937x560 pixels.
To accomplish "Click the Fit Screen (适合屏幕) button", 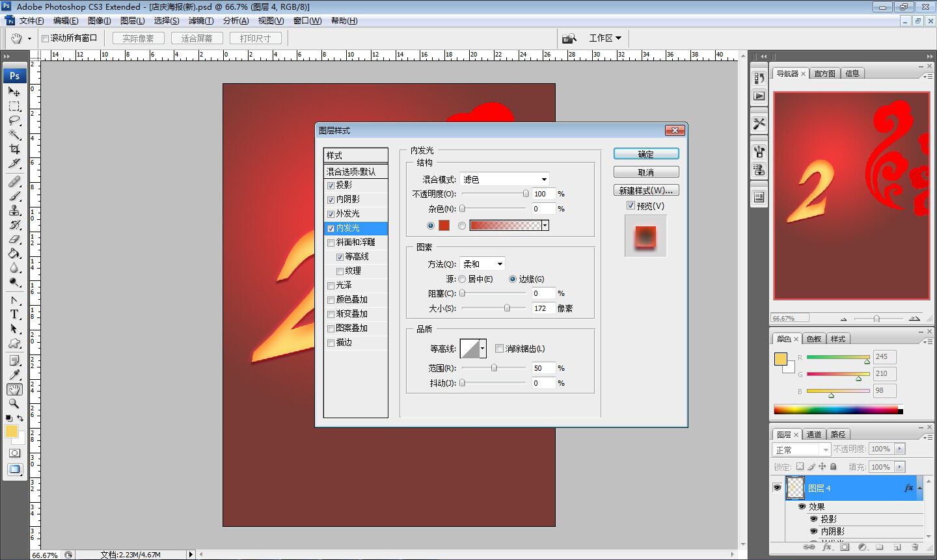I will point(197,38).
